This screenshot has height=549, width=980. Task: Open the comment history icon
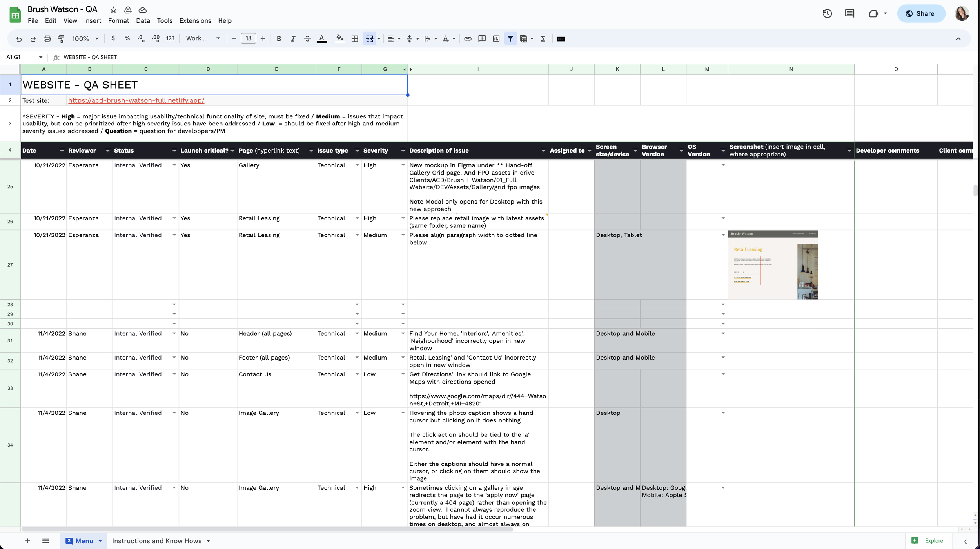tap(849, 14)
